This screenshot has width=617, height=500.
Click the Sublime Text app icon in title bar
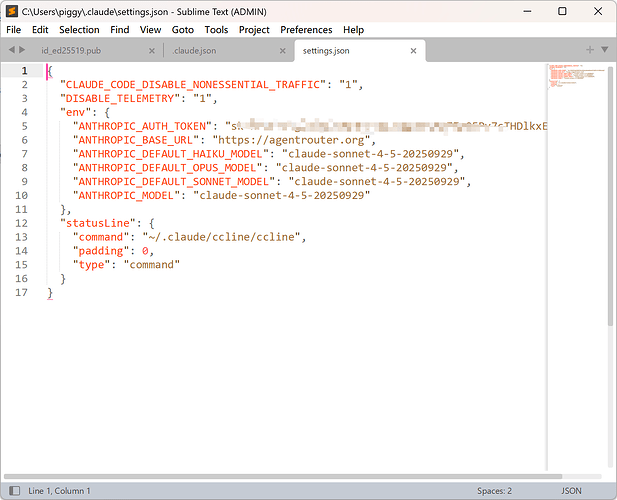point(12,11)
